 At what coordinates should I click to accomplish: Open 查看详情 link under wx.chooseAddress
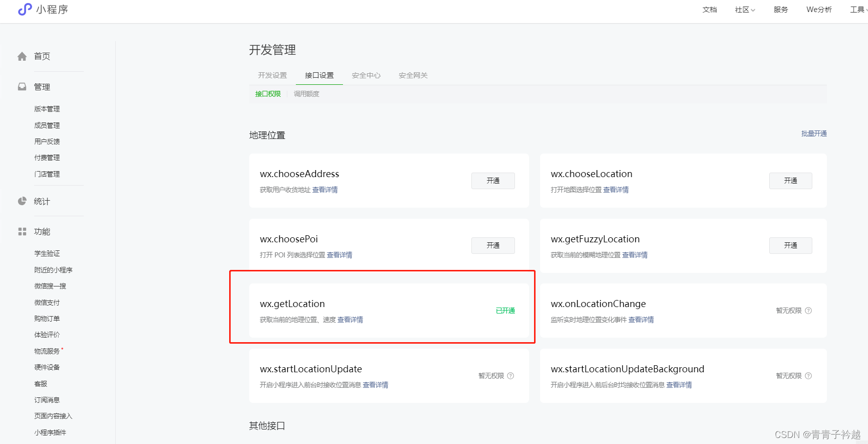pos(325,190)
